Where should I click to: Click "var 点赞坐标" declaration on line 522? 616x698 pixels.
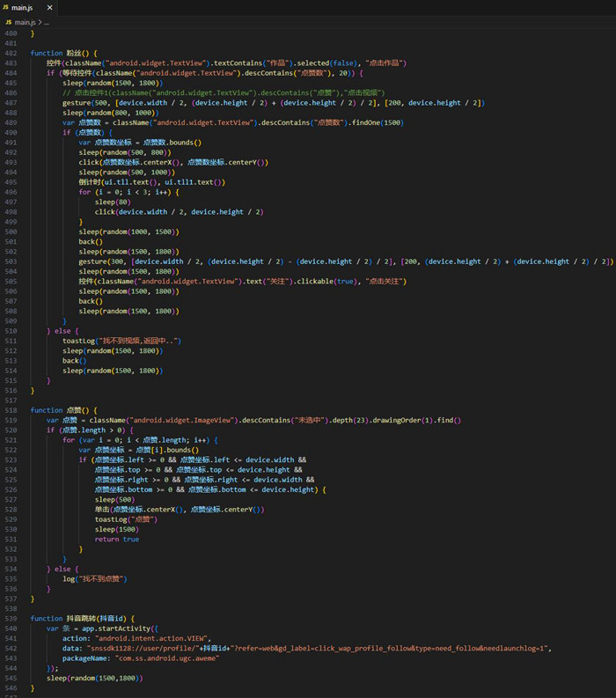[101, 450]
